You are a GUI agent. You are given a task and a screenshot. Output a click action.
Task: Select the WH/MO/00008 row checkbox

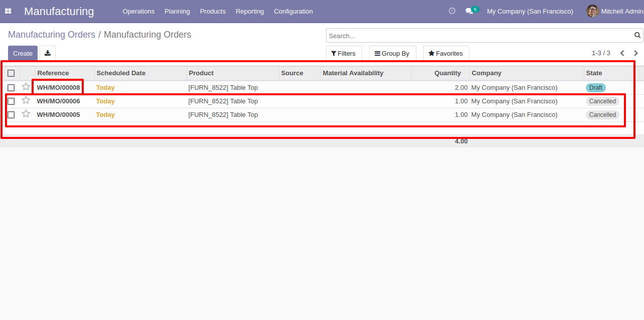pyautogui.click(x=11, y=88)
